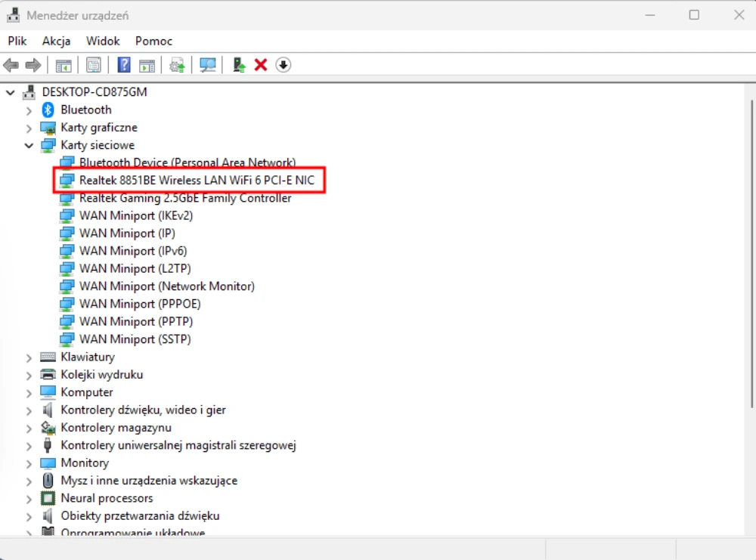Scan for hardware changes via monitor icon
756x560 pixels.
[x=208, y=65]
